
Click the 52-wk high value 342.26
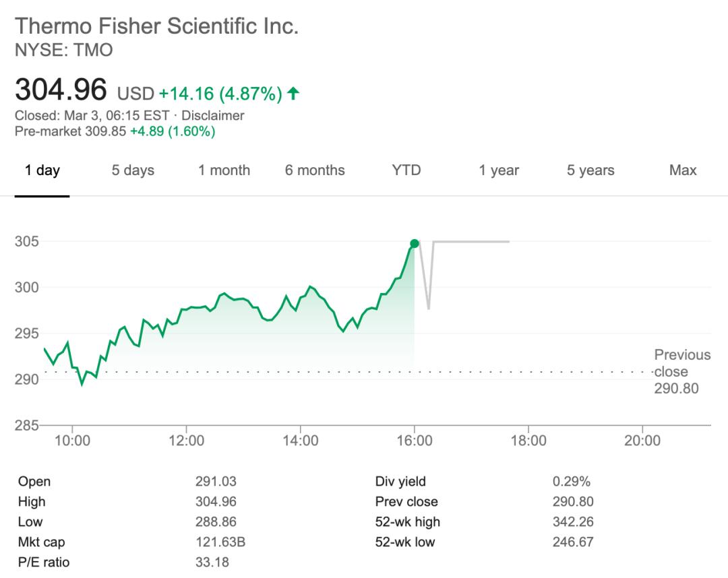click(x=573, y=522)
